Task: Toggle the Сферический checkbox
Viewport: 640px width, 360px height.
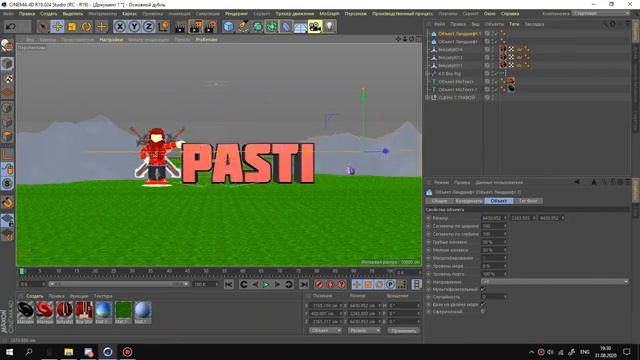Action: (483, 311)
